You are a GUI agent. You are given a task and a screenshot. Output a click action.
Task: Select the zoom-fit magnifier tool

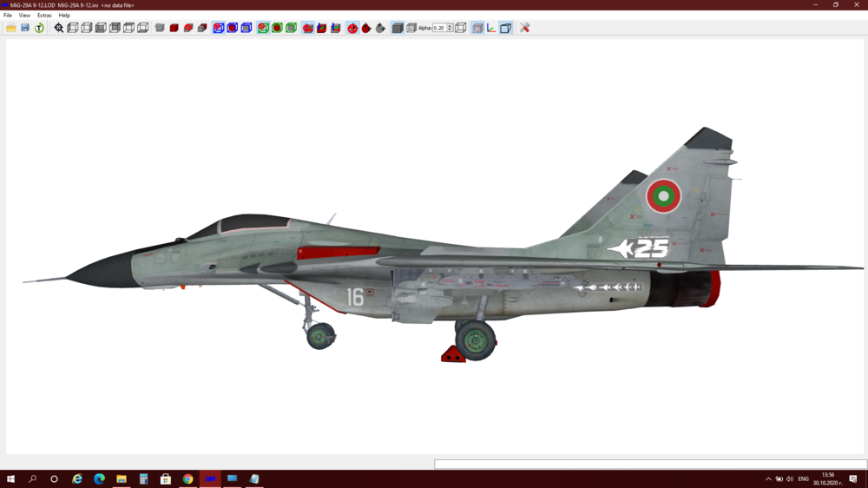click(59, 28)
